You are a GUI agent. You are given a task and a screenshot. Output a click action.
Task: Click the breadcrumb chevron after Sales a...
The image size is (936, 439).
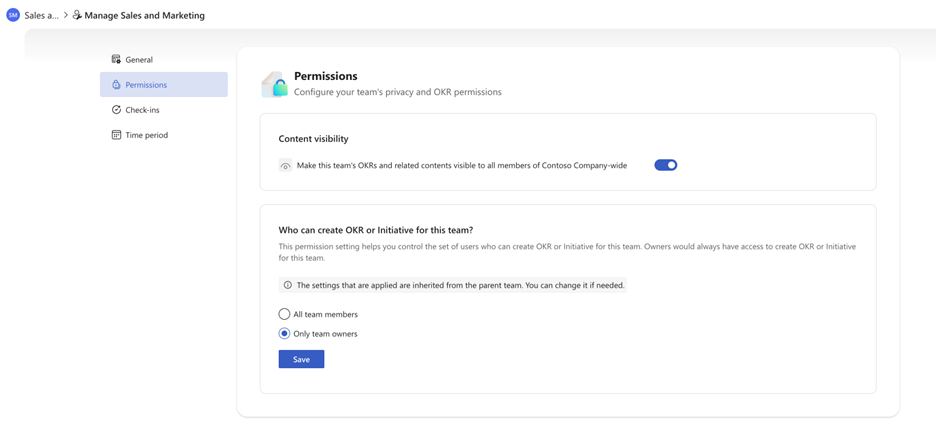(x=66, y=16)
